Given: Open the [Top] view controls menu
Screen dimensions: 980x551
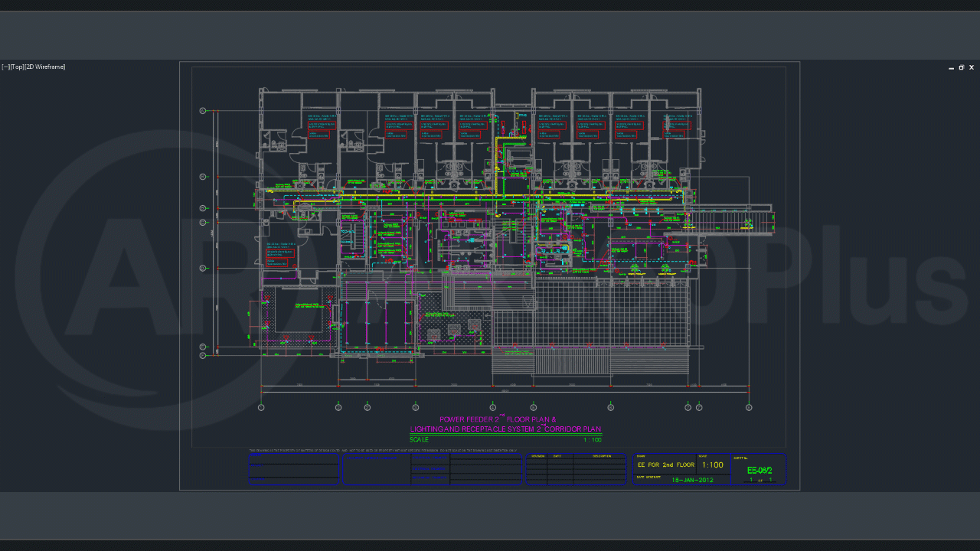Looking at the screenshot, I should (17, 67).
